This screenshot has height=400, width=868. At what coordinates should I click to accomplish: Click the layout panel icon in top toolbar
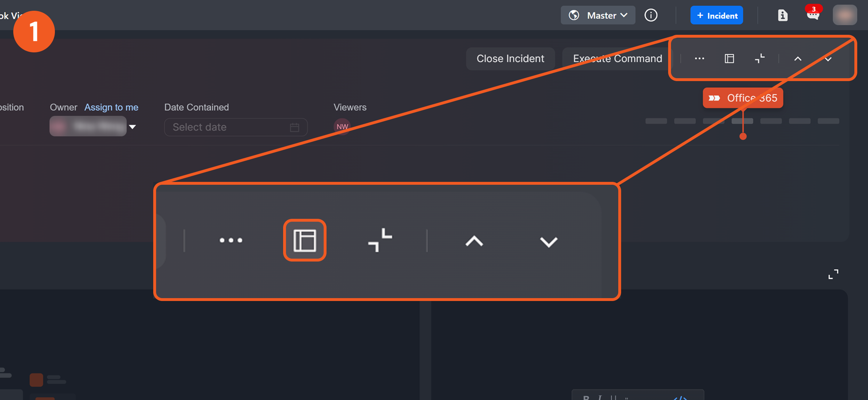729,58
